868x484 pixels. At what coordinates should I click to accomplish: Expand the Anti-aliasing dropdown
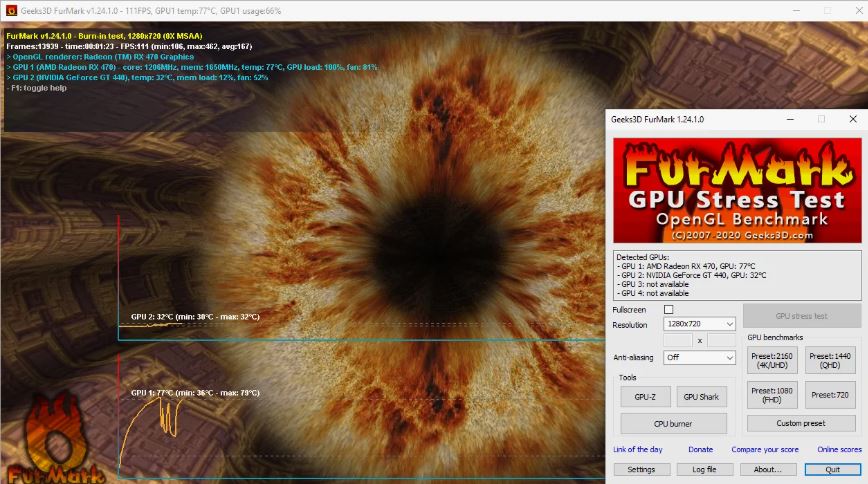(x=700, y=357)
